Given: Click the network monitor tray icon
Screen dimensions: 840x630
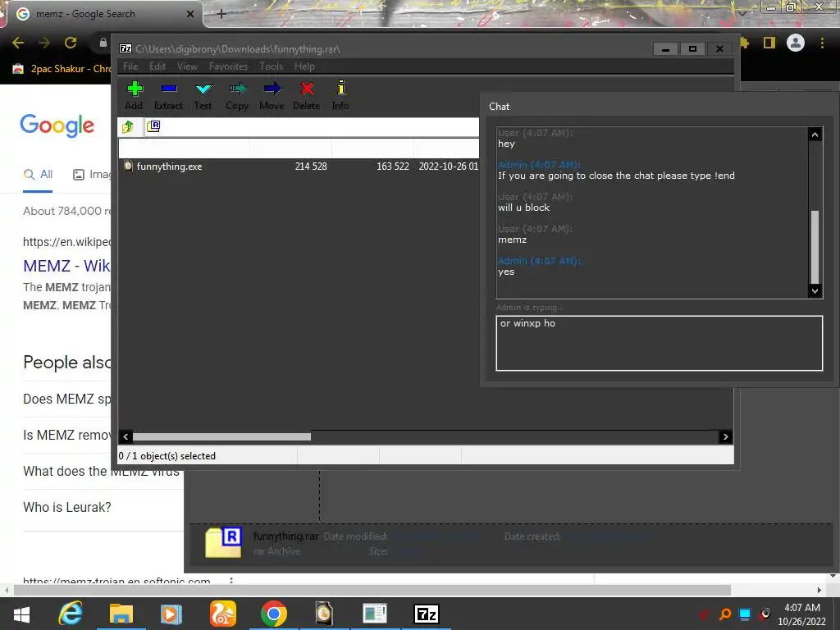Looking at the screenshot, I should (x=745, y=614).
